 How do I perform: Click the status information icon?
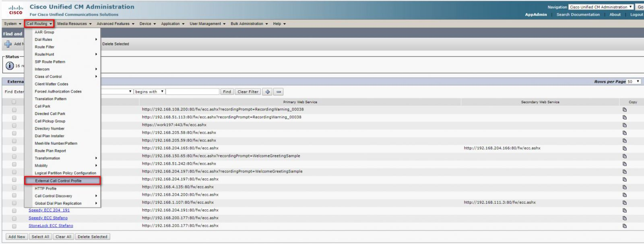point(10,66)
